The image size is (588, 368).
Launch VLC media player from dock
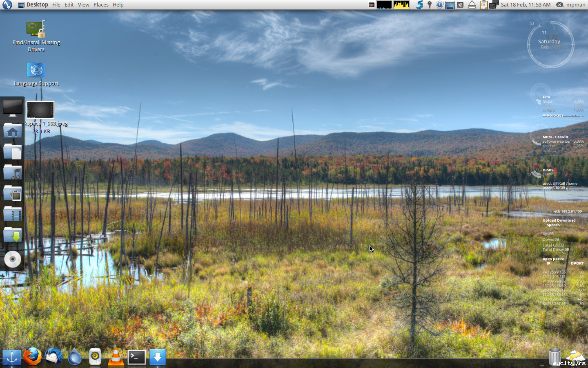pos(116,357)
